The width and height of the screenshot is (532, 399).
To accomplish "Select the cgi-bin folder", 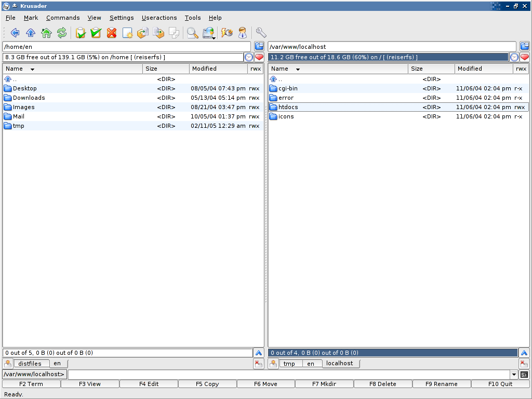I will [398, 88].
